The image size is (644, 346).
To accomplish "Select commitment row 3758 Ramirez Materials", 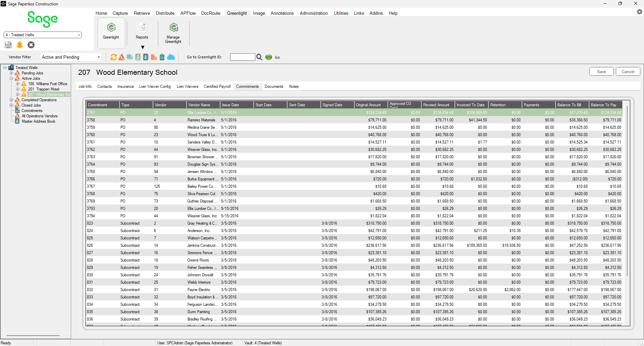I will (x=354, y=120).
